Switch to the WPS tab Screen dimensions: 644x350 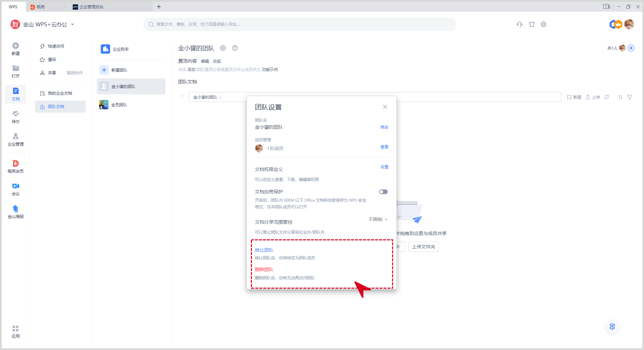point(13,7)
